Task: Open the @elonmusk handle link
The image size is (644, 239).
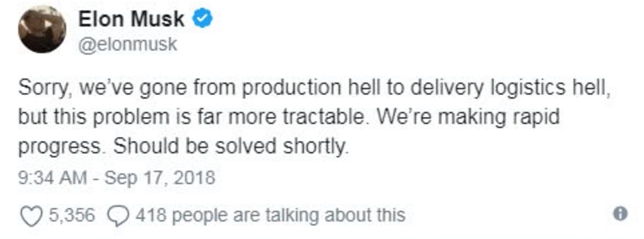Action: pyautogui.click(x=127, y=44)
